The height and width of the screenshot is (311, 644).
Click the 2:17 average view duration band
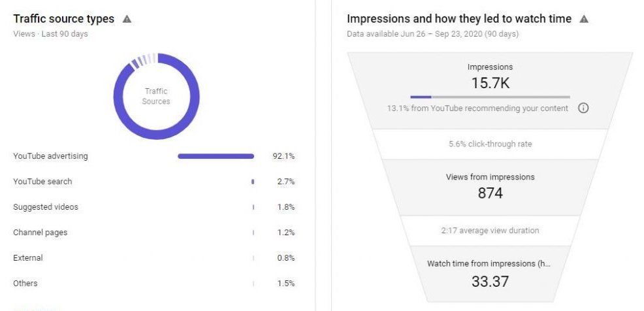tap(490, 231)
